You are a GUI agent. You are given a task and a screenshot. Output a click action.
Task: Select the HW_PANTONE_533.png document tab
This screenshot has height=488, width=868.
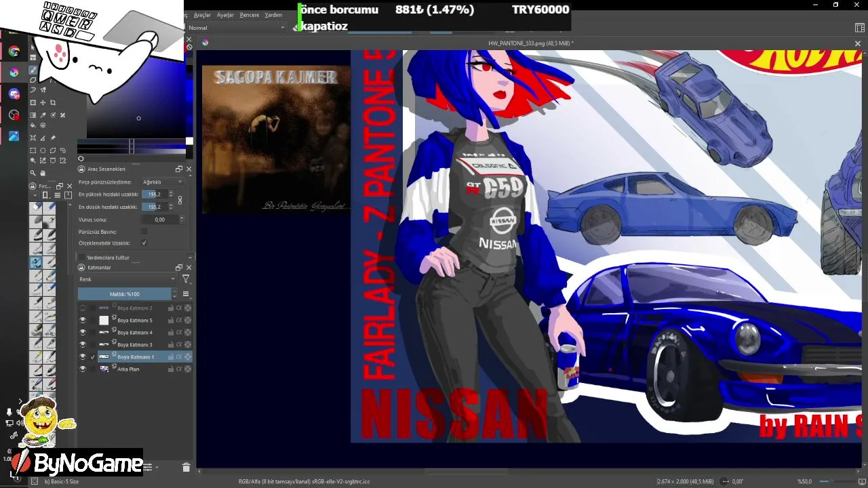530,43
